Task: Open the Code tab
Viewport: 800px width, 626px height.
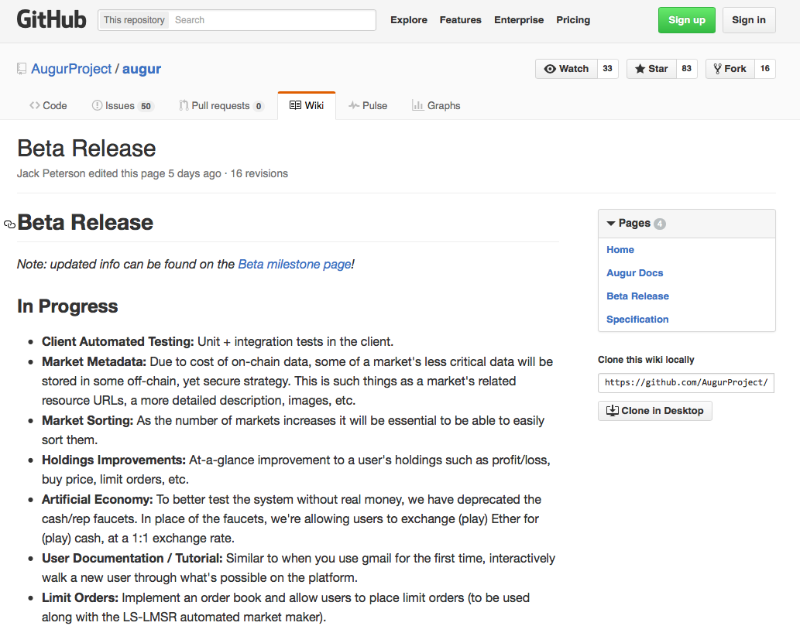Action: tap(48, 106)
